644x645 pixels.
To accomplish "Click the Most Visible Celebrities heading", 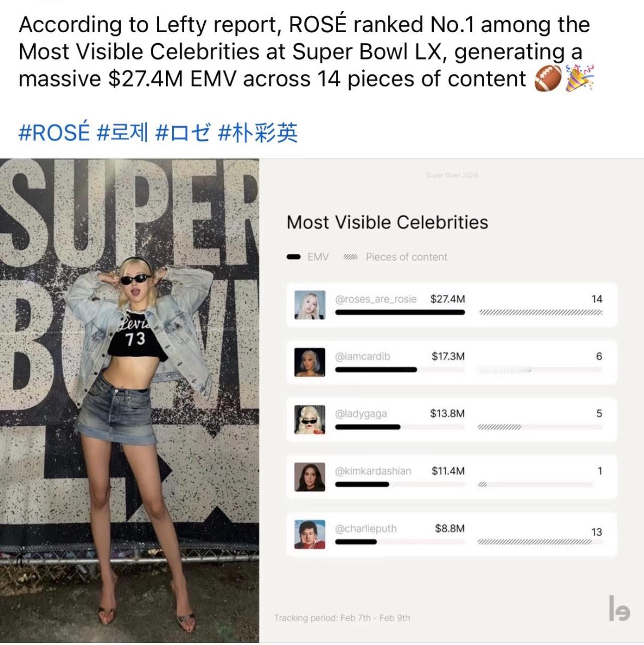I will point(387,222).
